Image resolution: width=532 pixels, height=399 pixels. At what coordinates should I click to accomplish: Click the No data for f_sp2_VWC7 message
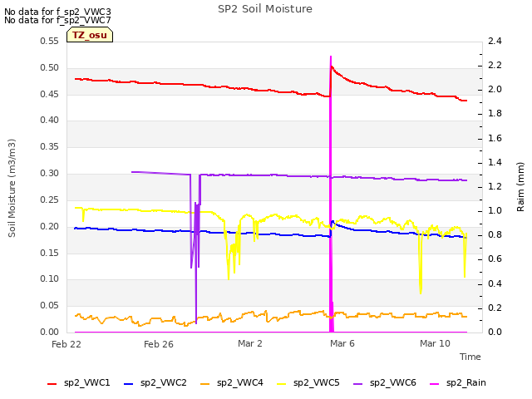pos(57,20)
